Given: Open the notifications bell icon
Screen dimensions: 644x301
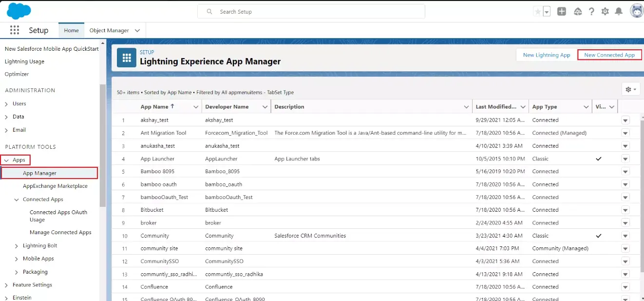Looking at the screenshot, I should [619, 12].
